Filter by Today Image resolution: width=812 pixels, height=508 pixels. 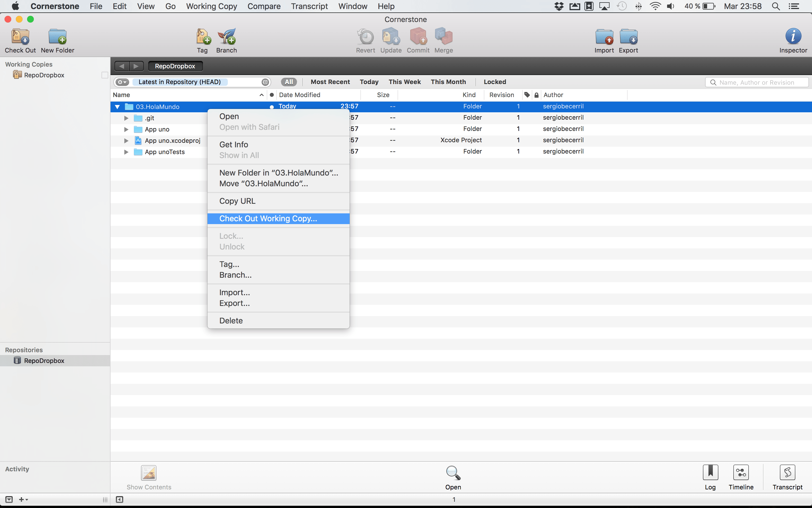point(369,82)
